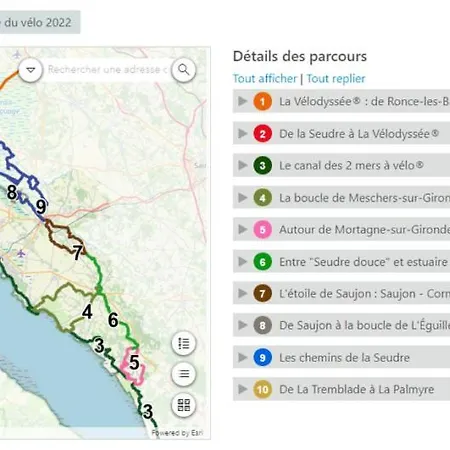
Task: Expand Les chemins de la Seudre section
Action: [x=341, y=357]
